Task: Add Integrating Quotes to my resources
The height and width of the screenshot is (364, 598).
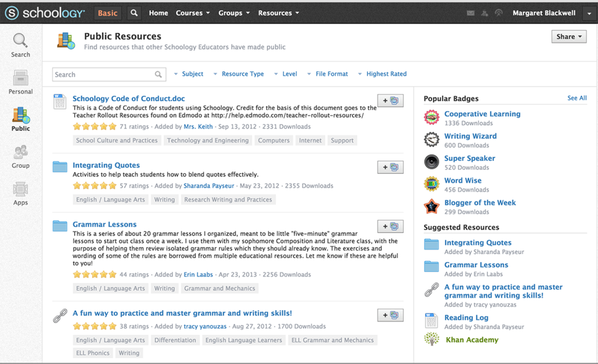Action: pyautogui.click(x=390, y=167)
